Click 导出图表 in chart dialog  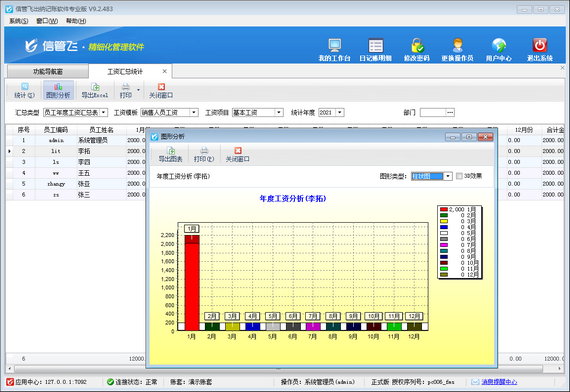coord(170,155)
